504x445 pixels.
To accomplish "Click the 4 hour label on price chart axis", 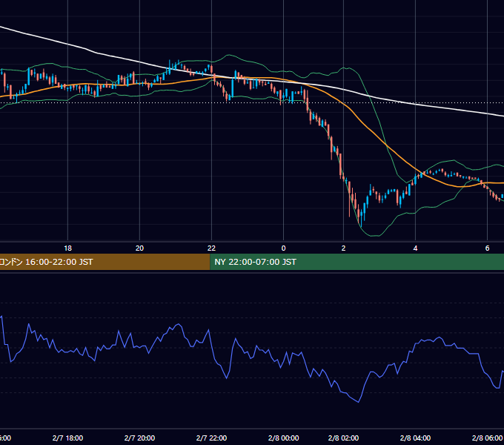I will (415, 248).
